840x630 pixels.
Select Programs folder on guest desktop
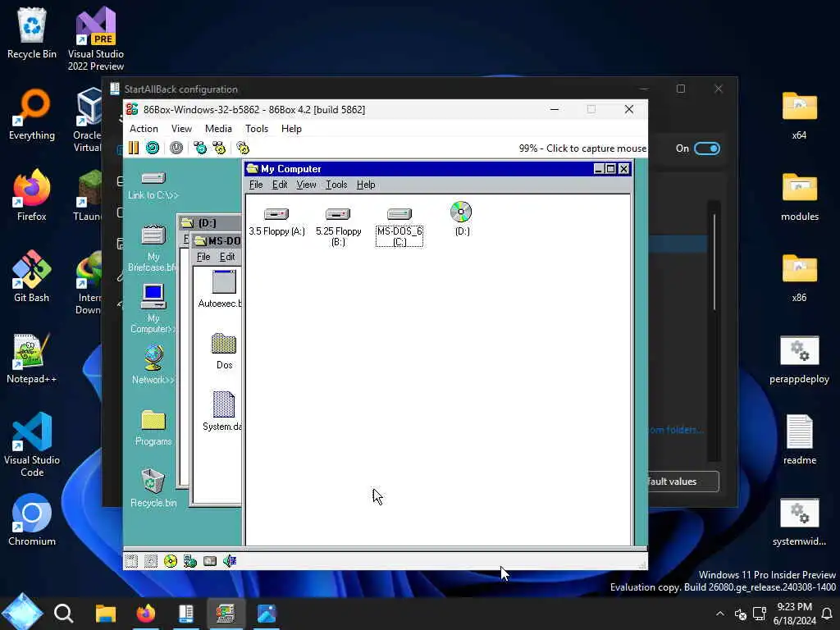[153, 428]
